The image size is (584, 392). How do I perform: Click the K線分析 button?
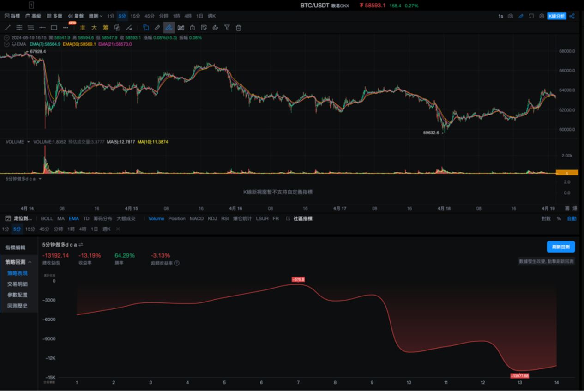tap(556, 16)
